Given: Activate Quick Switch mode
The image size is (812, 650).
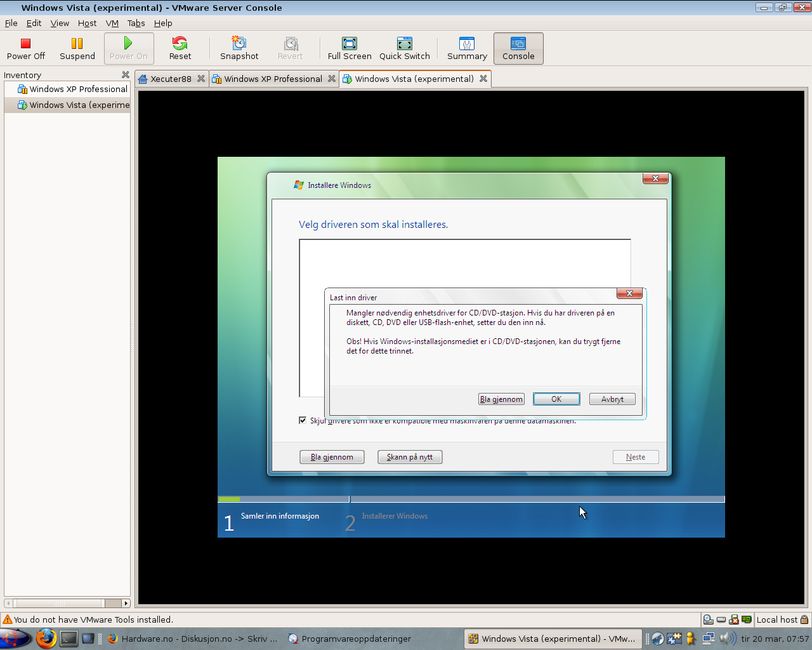Looking at the screenshot, I should pos(405,49).
